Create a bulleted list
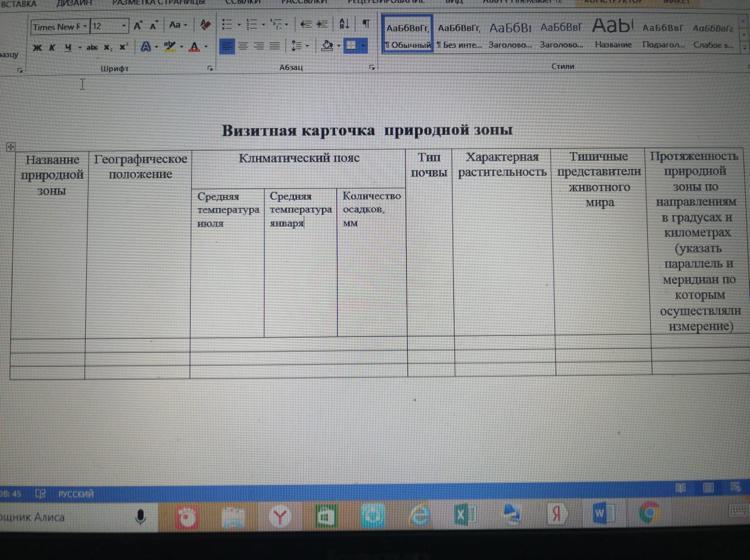The width and height of the screenshot is (750, 560). click(227, 24)
